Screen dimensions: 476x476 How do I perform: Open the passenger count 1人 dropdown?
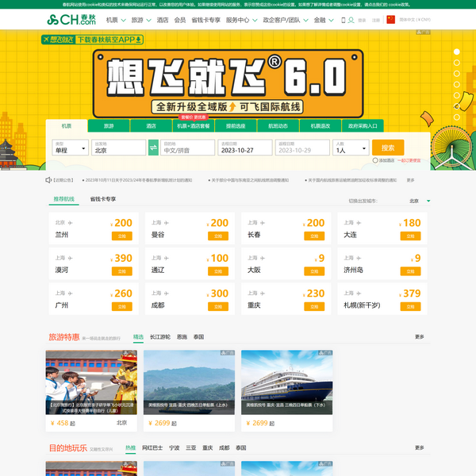pyautogui.click(x=351, y=148)
